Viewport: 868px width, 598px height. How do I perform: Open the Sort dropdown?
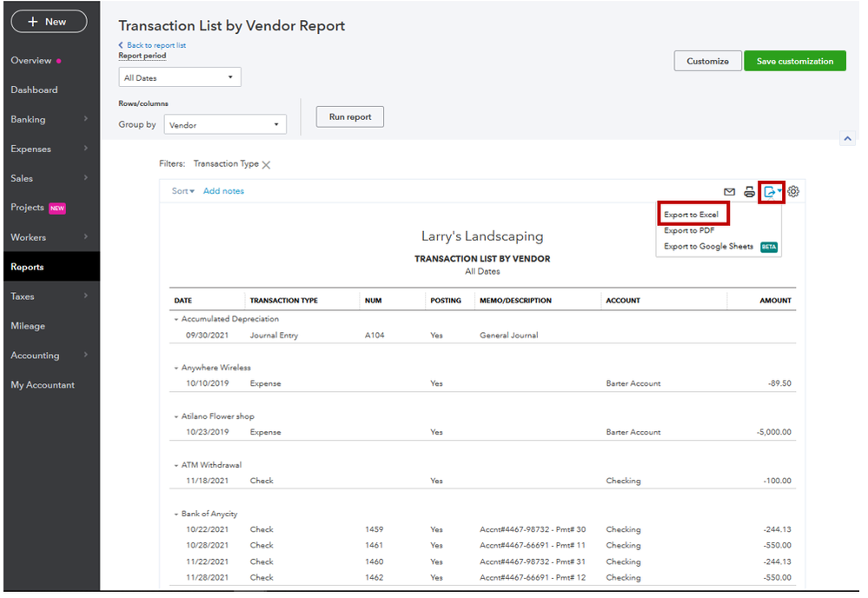tap(182, 191)
